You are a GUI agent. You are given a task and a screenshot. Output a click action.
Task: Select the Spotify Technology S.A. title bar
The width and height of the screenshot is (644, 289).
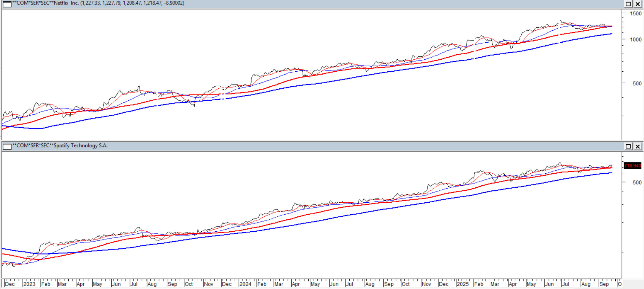pyautogui.click(x=307, y=146)
